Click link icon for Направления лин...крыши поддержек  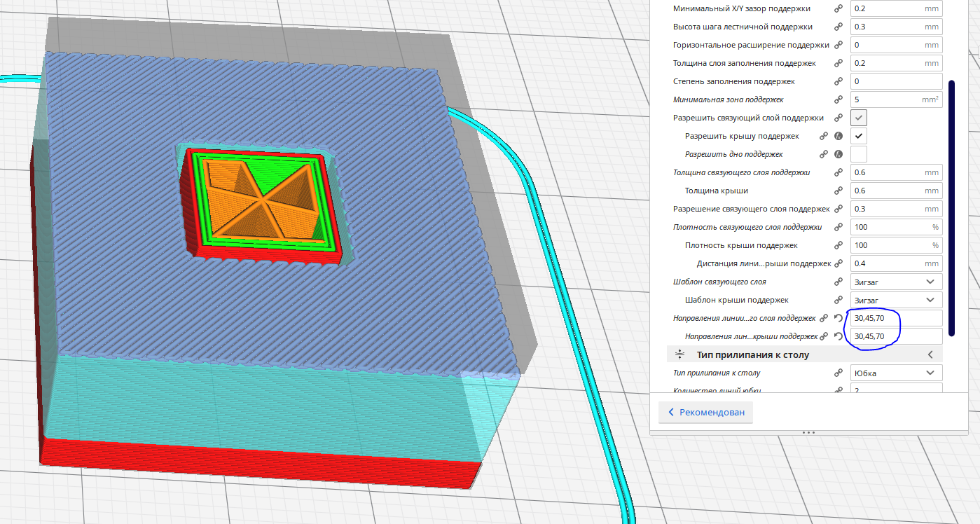tap(824, 336)
